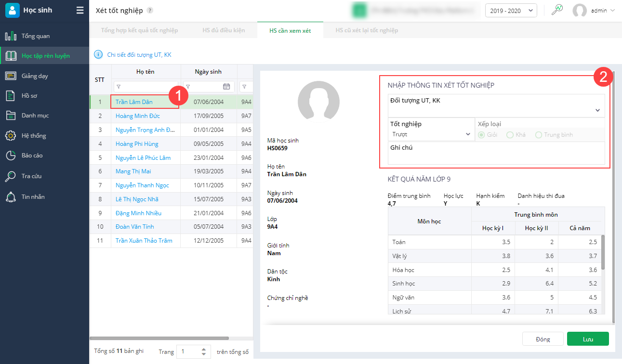Switch to HS đủ điều kiện tab
622x364 pixels.
(224, 30)
